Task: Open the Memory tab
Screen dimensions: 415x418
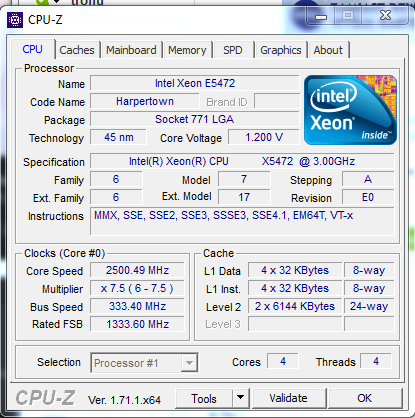Action: pos(187,50)
